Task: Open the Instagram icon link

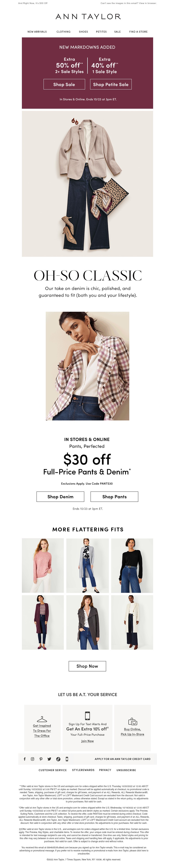Action: [x=32, y=759]
